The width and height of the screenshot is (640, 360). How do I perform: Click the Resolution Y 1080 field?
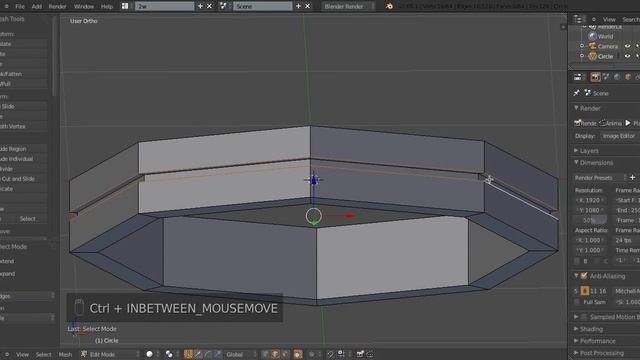[x=590, y=210]
